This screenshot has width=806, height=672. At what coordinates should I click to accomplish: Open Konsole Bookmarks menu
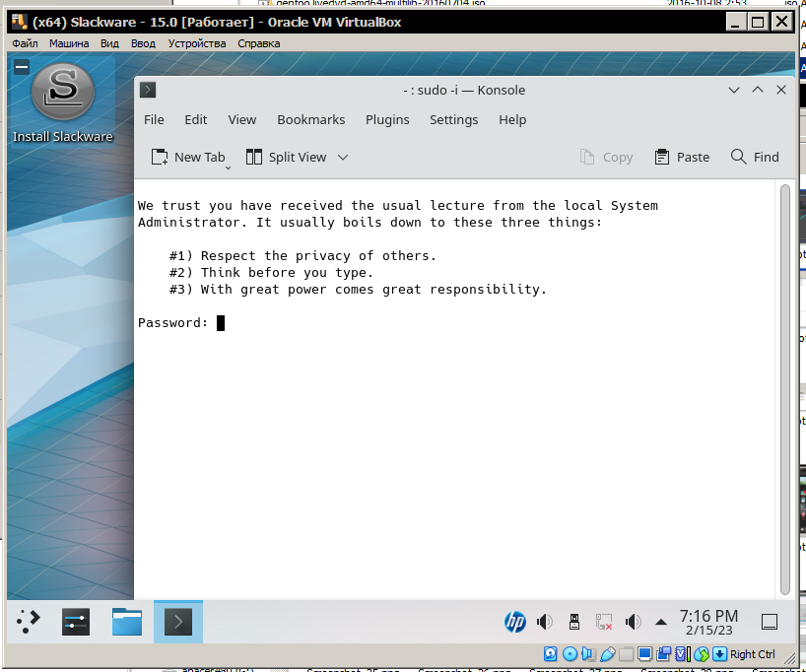click(311, 119)
